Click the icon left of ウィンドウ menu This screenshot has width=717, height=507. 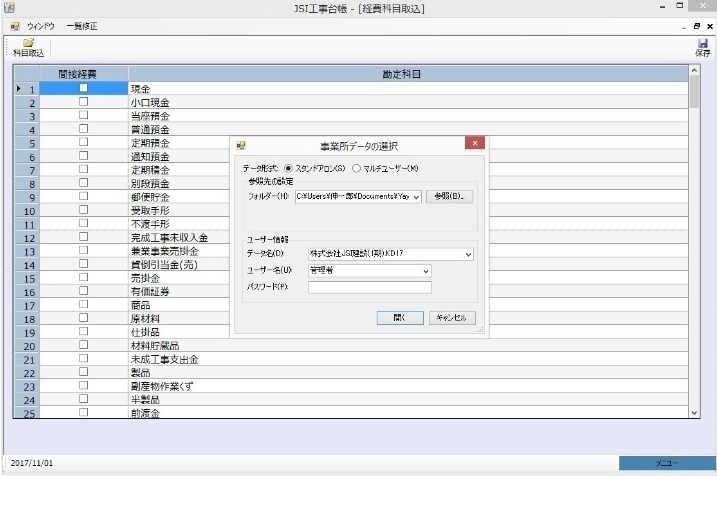[14, 25]
